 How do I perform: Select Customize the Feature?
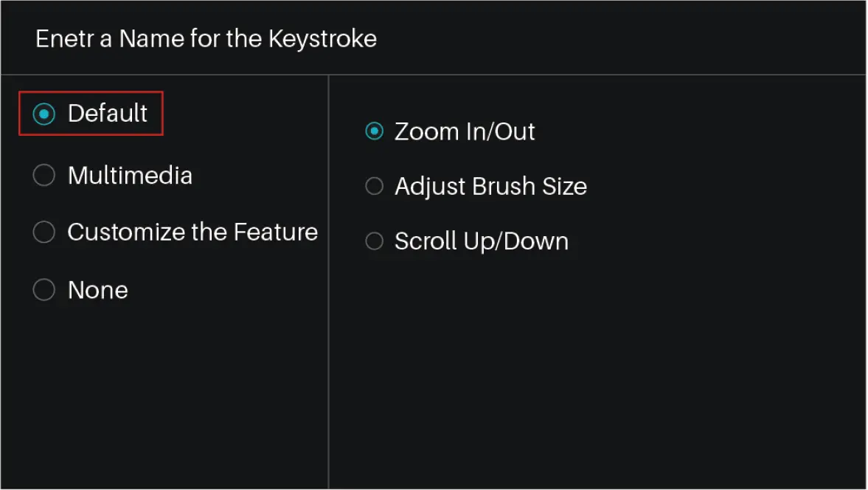point(44,232)
